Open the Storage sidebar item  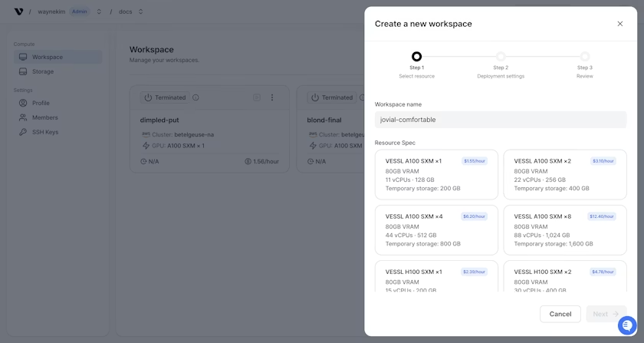coord(58,71)
